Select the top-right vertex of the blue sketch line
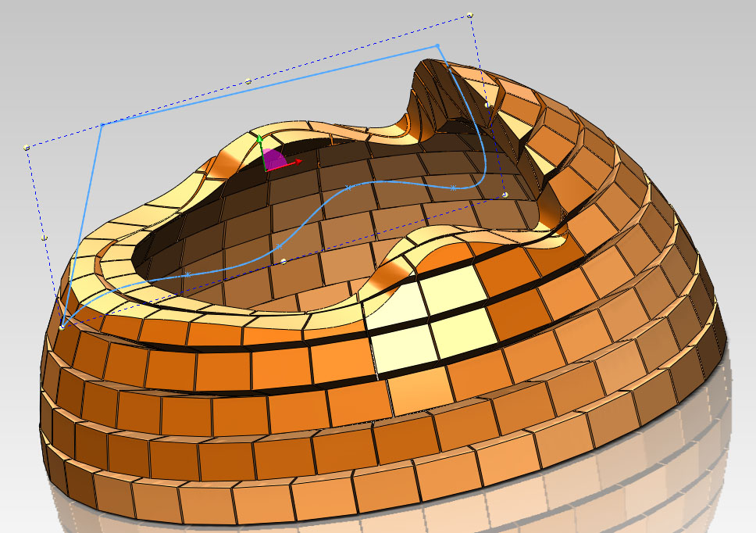Viewport: 756px width, 533px height. [437, 45]
